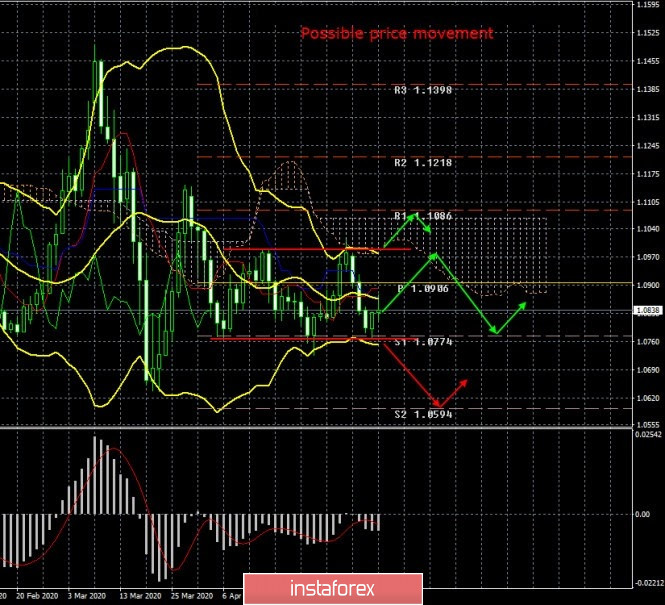Click the current price tag 1.0838
The image size is (665, 605).
point(648,310)
